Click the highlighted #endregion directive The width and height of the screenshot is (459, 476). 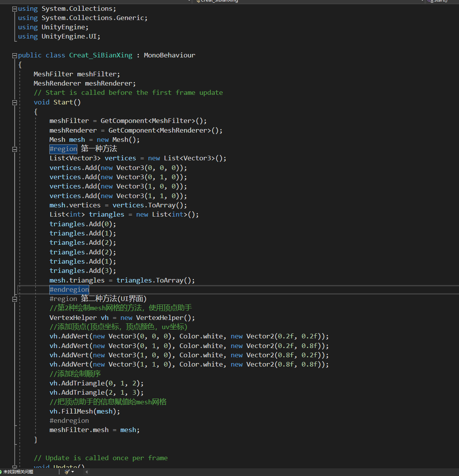pyautogui.click(x=69, y=289)
